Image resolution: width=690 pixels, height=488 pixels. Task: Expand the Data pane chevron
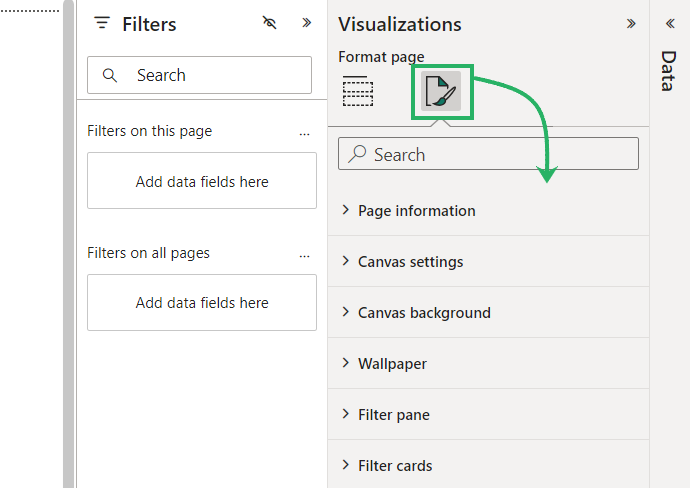pos(670,23)
